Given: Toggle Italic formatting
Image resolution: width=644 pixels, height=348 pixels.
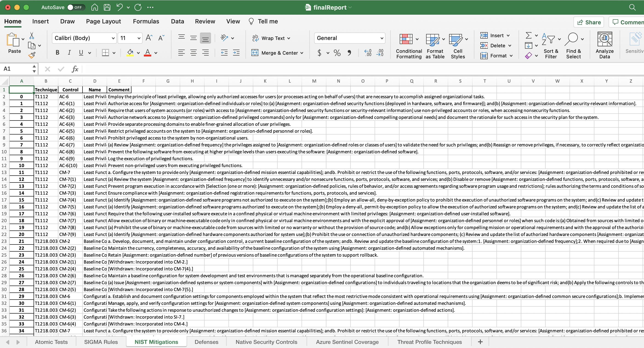Looking at the screenshot, I should (x=69, y=53).
